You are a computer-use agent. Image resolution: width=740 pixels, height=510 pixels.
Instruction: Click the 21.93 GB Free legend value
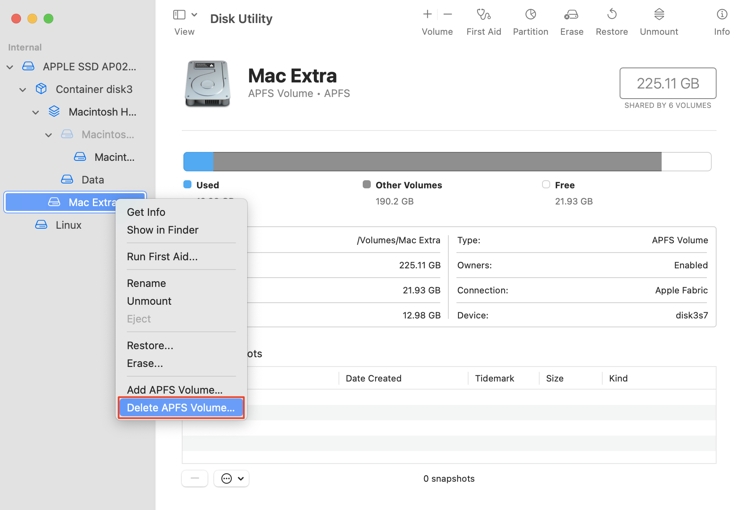pyautogui.click(x=573, y=201)
